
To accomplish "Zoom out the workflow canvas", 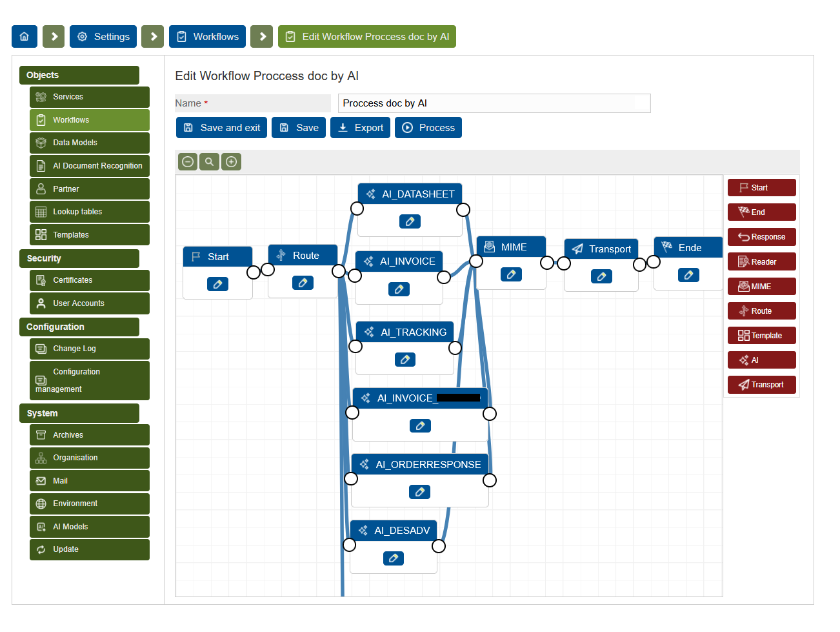I will (188, 161).
